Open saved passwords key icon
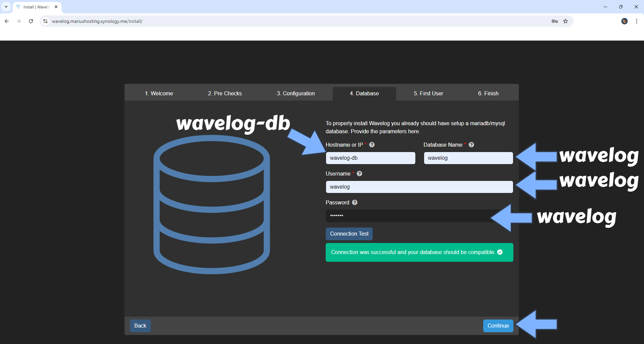The width and height of the screenshot is (644, 344). [x=555, y=21]
